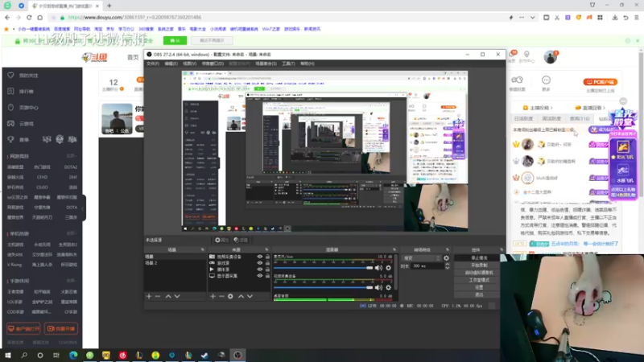This screenshot has width=644, height=362.
Task: Collapse the Douyu left sidebar arrow
Action: click(x=83, y=208)
